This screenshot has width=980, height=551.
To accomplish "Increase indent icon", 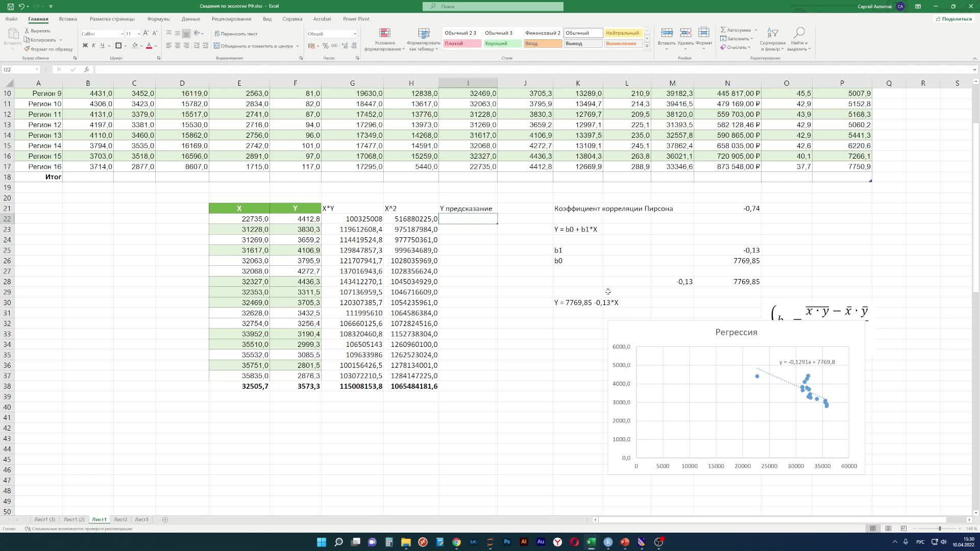I will coord(205,45).
